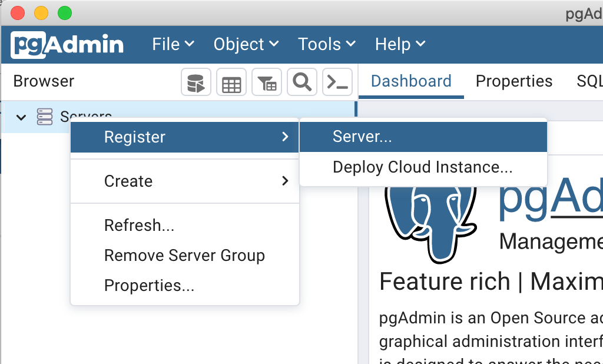Open the Search Objects magnifier icon
Screen dimensions: 603x364
tap(302, 82)
